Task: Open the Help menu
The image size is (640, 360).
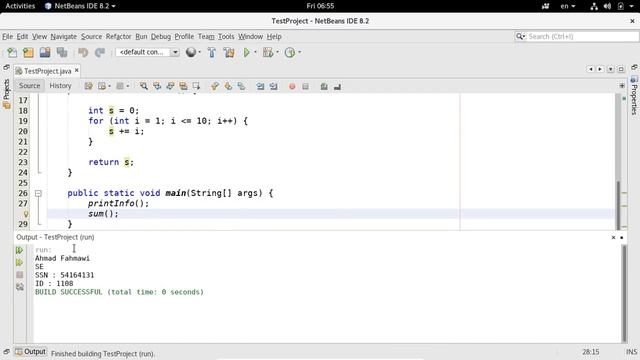Action: pyautogui.click(x=274, y=36)
